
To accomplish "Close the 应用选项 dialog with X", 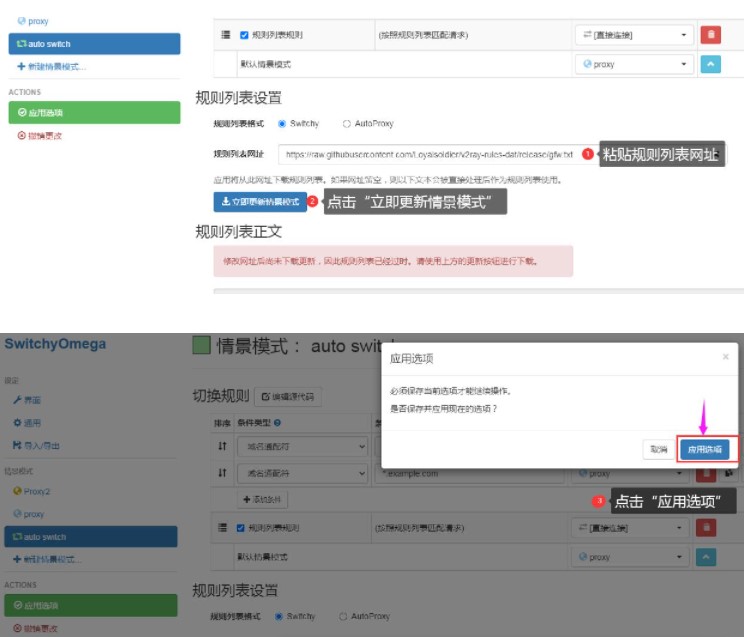I will point(726,357).
